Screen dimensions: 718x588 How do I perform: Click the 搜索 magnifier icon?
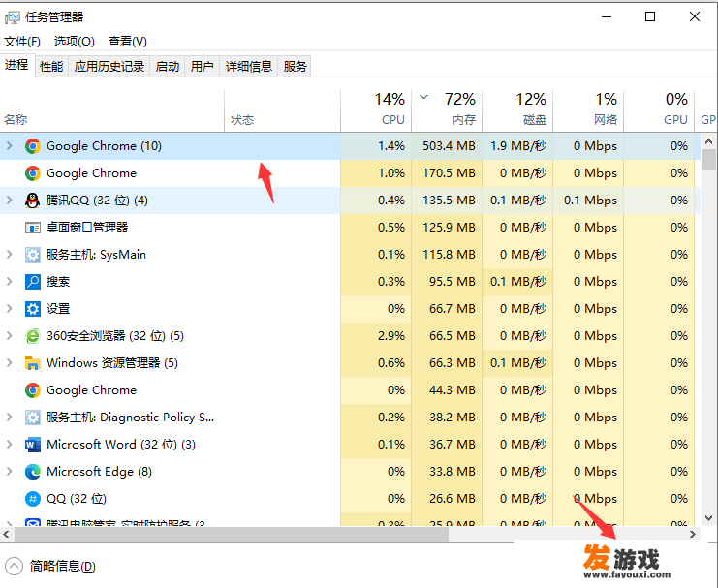click(33, 282)
